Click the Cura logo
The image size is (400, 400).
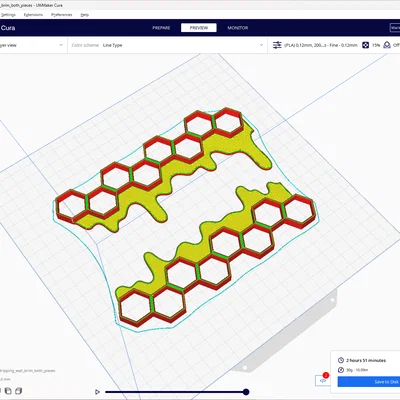point(8,28)
